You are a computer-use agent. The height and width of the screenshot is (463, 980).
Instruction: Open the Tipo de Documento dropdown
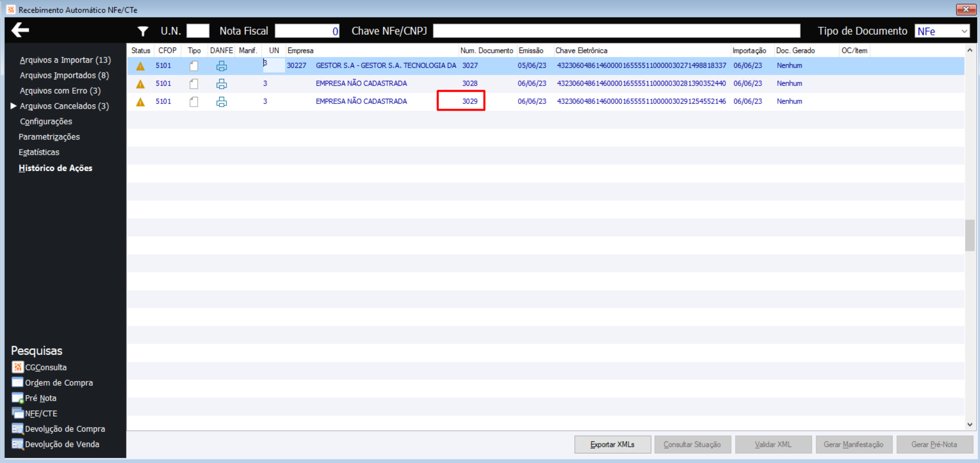[964, 31]
